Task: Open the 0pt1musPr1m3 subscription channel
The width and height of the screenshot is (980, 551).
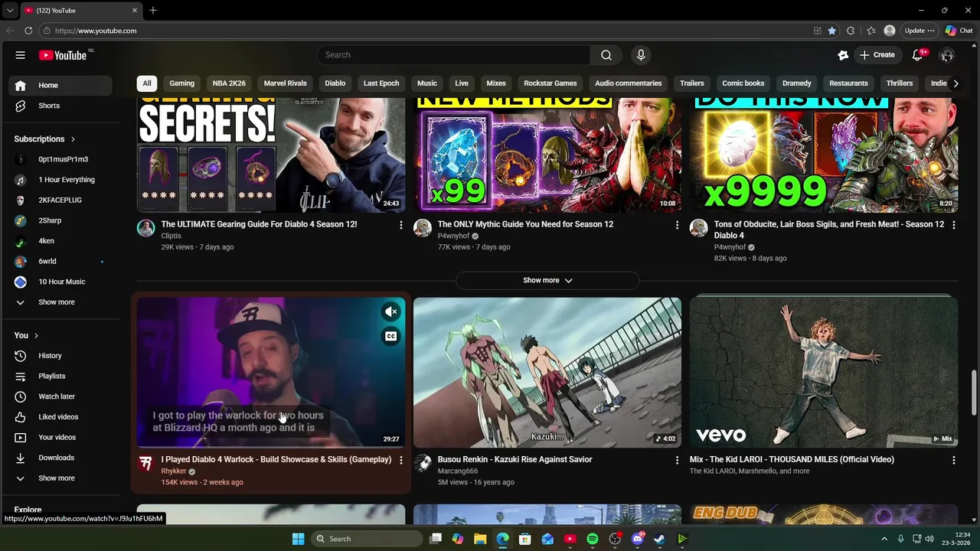Action: click(x=60, y=159)
